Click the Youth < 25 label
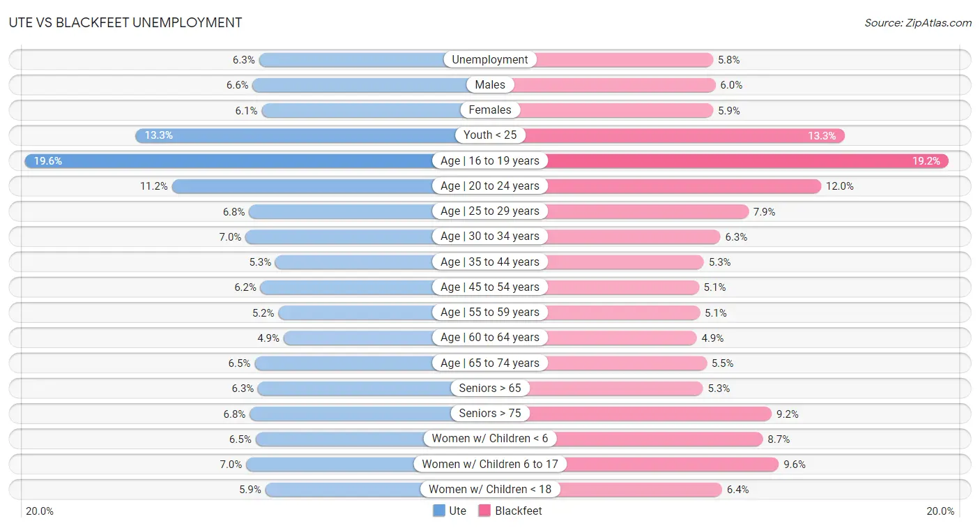The height and width of the screenshot is (528, 980). click(x=490, y=135)
